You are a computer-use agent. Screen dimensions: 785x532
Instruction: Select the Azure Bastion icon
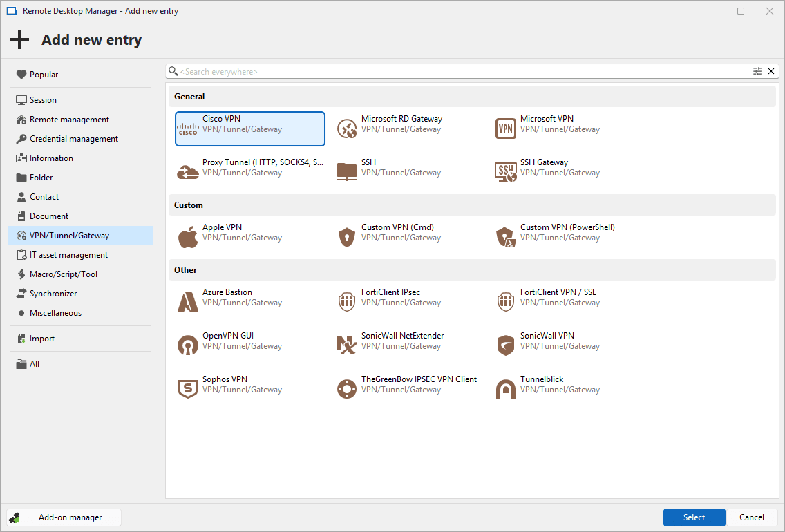click(188, 302)
